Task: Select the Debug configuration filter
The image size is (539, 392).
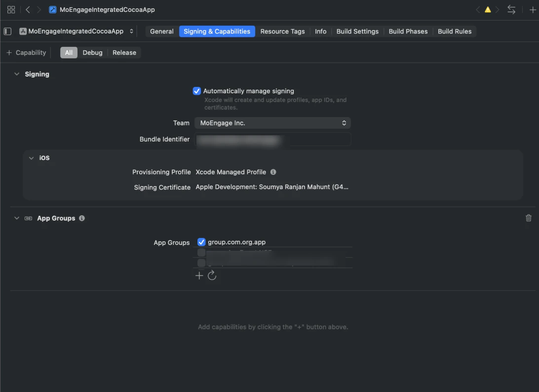Action: pos(92,53)
